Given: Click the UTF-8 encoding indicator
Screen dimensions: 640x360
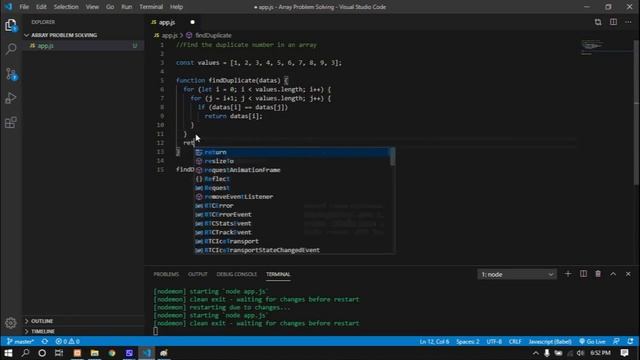Looking at the screenshot, I should pyautogui.click(x=494, y=341).
